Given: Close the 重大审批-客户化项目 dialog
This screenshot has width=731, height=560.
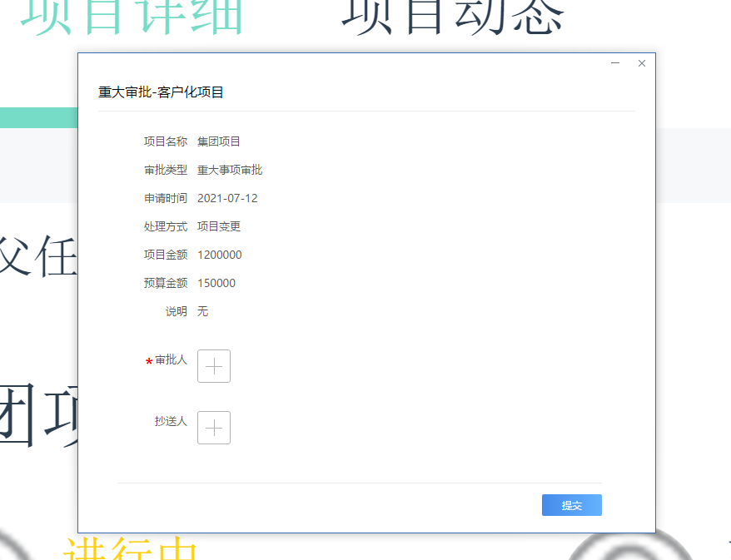Looking at the screenshot, I should (642, 63).
